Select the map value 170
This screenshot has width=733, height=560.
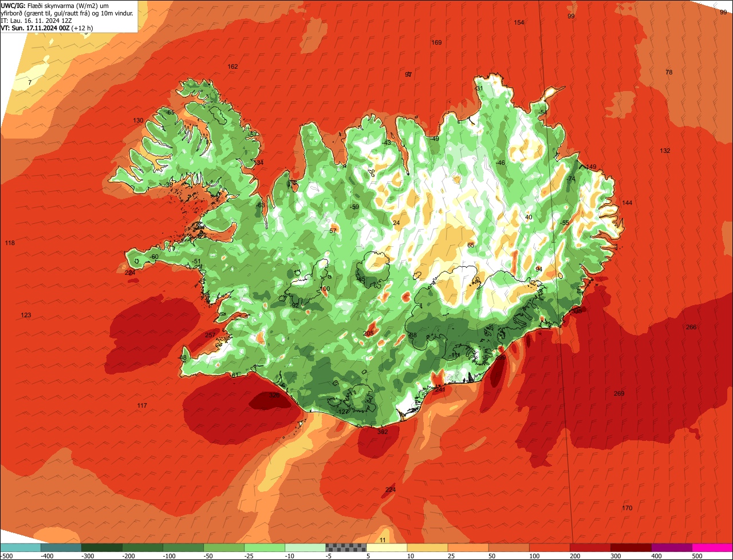click(x=627, y=508)
